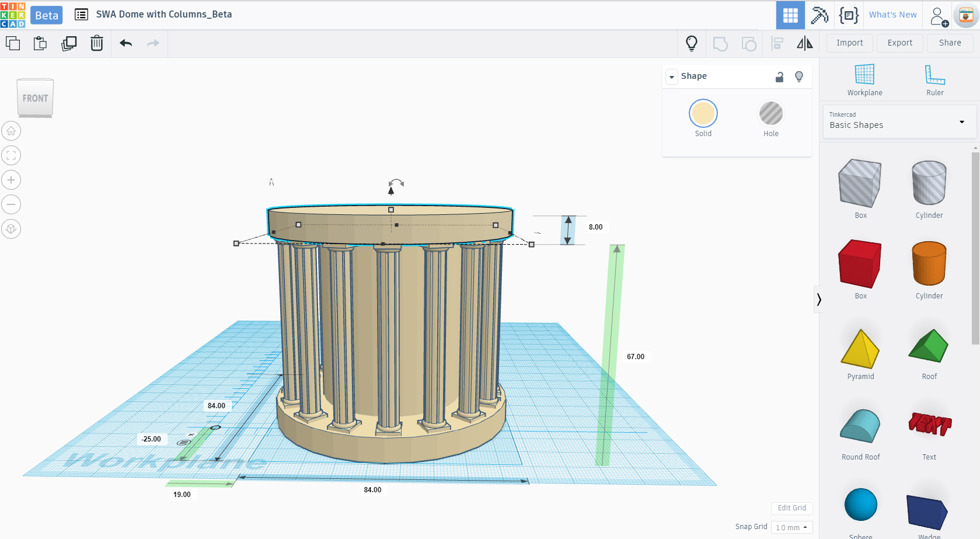The image size is (980, 539).
Task: Click the black cone height-lift handle
Action: coord(391,190)
